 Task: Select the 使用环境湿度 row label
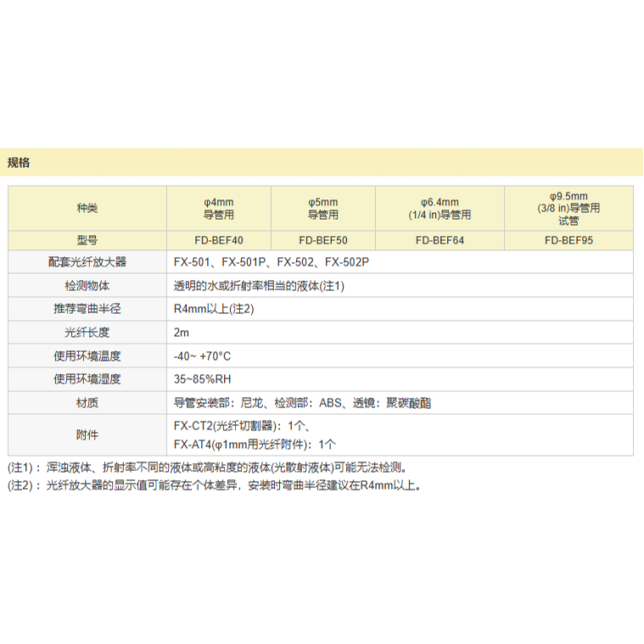click(x=87, y=379)
